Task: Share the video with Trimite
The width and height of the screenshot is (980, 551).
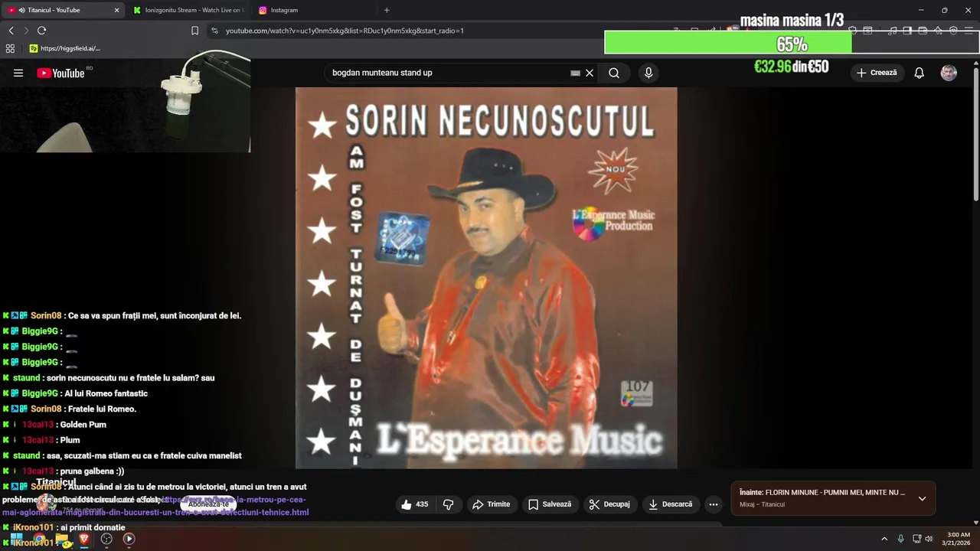Action: (491, 504)
